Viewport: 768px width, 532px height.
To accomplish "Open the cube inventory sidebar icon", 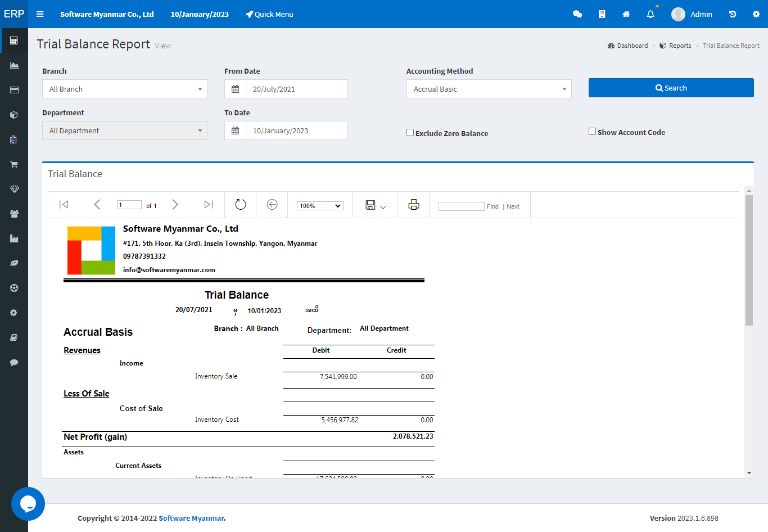I will [x=14, y=115].
